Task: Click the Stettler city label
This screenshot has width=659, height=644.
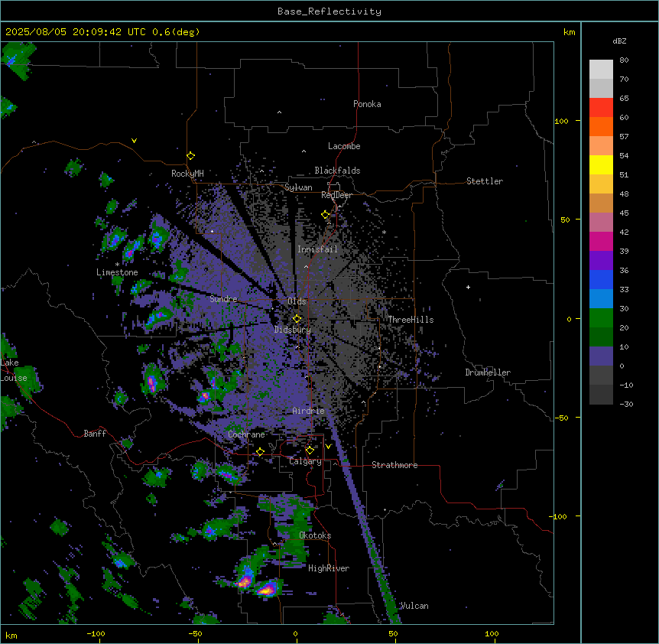Action: tap(485, 181)
